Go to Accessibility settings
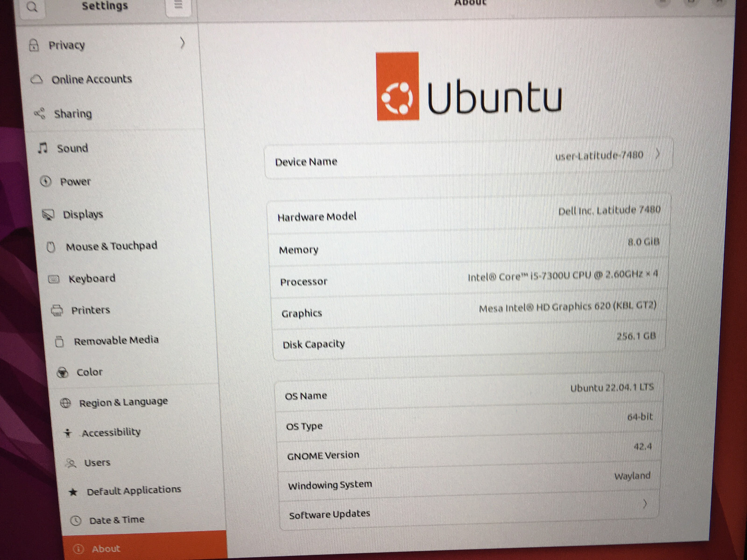 tap(138, 432)
